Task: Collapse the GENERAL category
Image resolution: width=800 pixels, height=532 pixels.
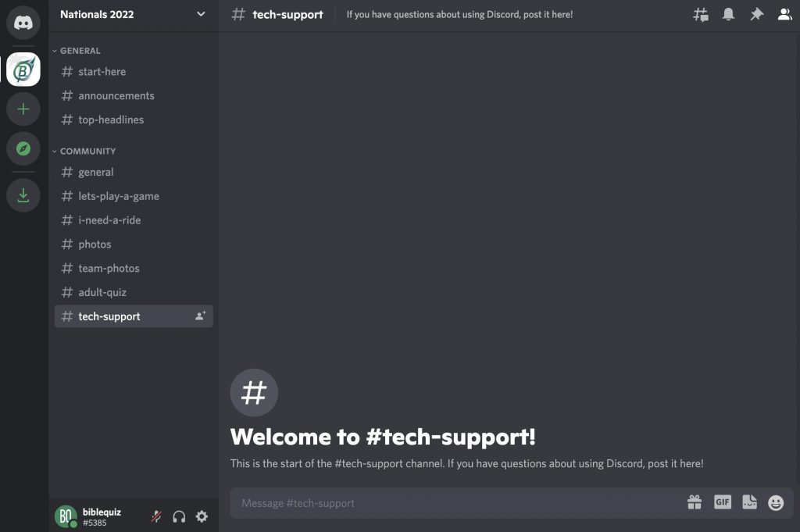Action: tap(80, 51)
